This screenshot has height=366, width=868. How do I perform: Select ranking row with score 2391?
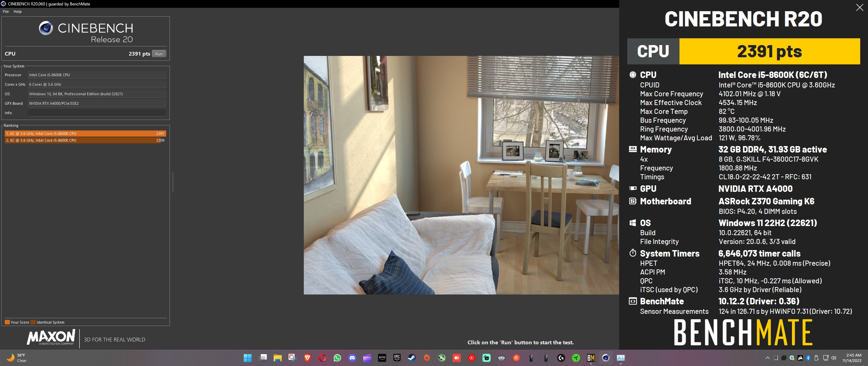coord(85,134)
